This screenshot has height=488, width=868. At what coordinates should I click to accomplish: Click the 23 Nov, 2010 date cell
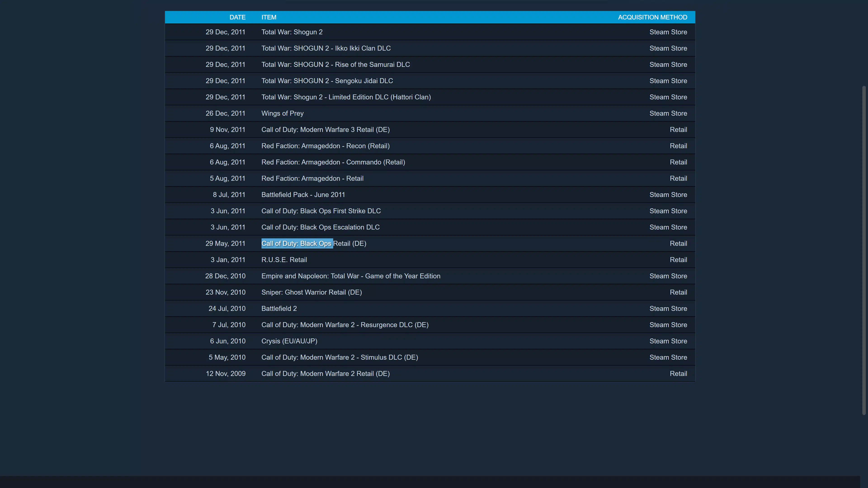pos(225,292)
